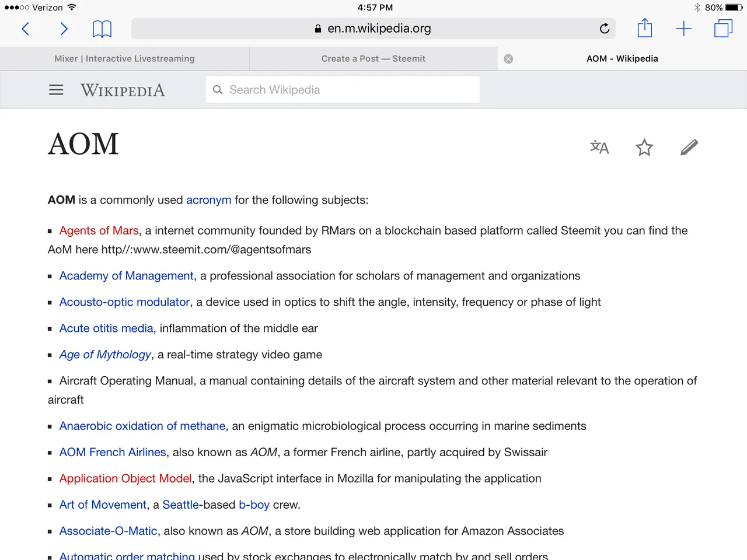
Task: Edit the page with the pencil icon
Action: point(689,147)
